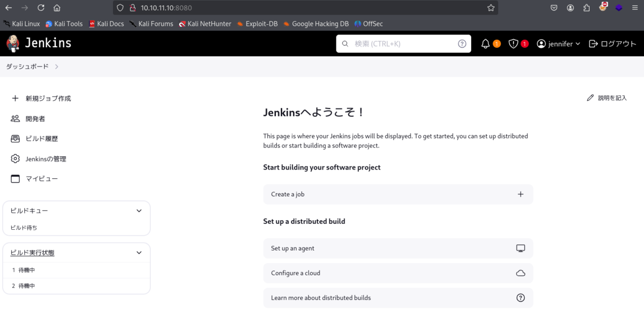
Task: Open ビルド履歴 sidebar link
Action: 42,138
